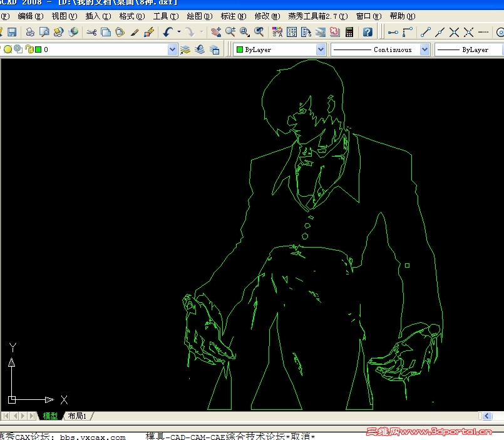Cut selection with the scissors icon
This screenshot has height=440, width=504.
click(x=91, y=32)
